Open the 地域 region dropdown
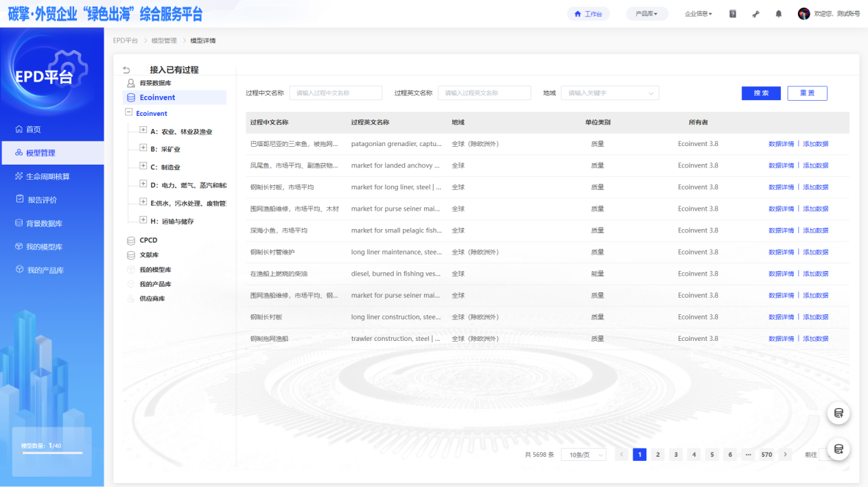The height and width of the screenshot is (487, 868). 609,93
